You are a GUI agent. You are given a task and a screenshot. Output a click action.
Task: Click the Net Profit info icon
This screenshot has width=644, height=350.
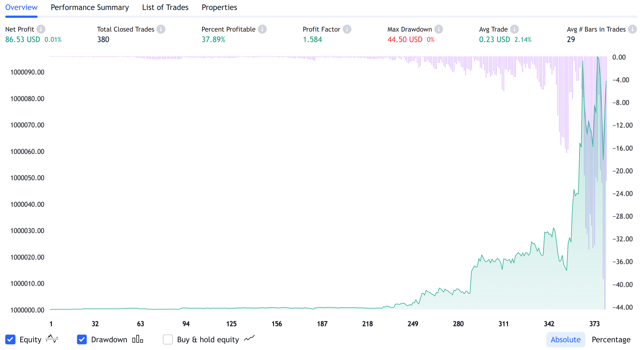(41, 29)
